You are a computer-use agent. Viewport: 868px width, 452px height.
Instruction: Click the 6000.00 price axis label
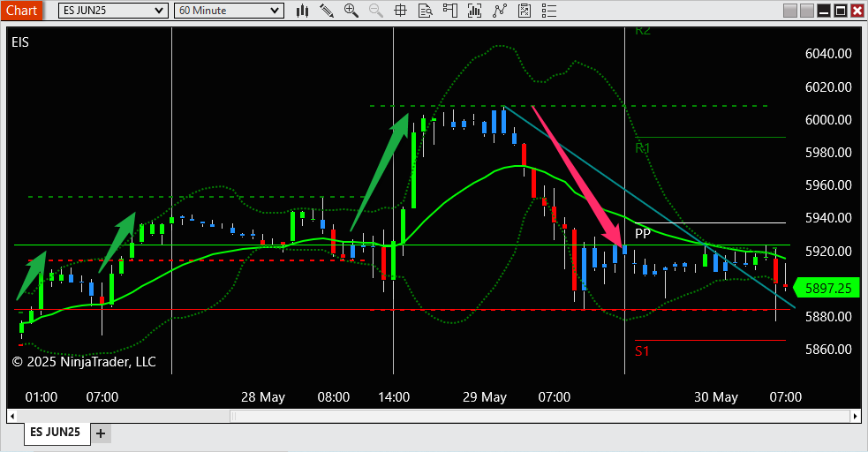tap(828, 119)
